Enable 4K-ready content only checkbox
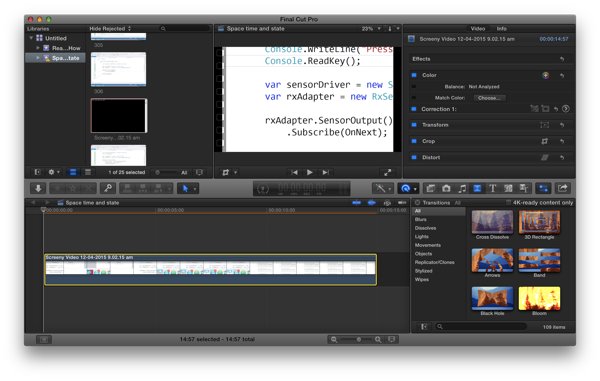Image resolution: width=600 pixels, height=381 pixels. tap(508, 202)
